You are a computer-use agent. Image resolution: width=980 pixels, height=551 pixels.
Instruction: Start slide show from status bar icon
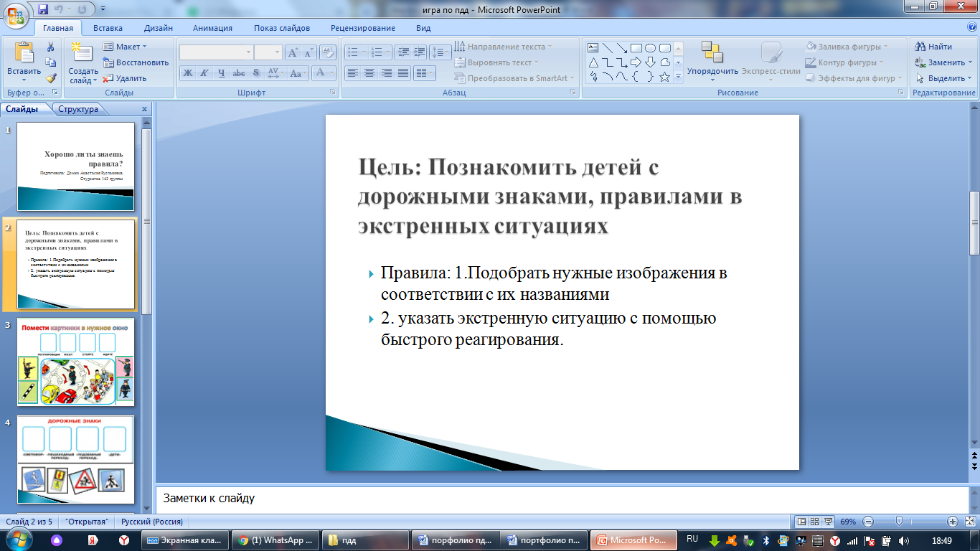[828, 522]
